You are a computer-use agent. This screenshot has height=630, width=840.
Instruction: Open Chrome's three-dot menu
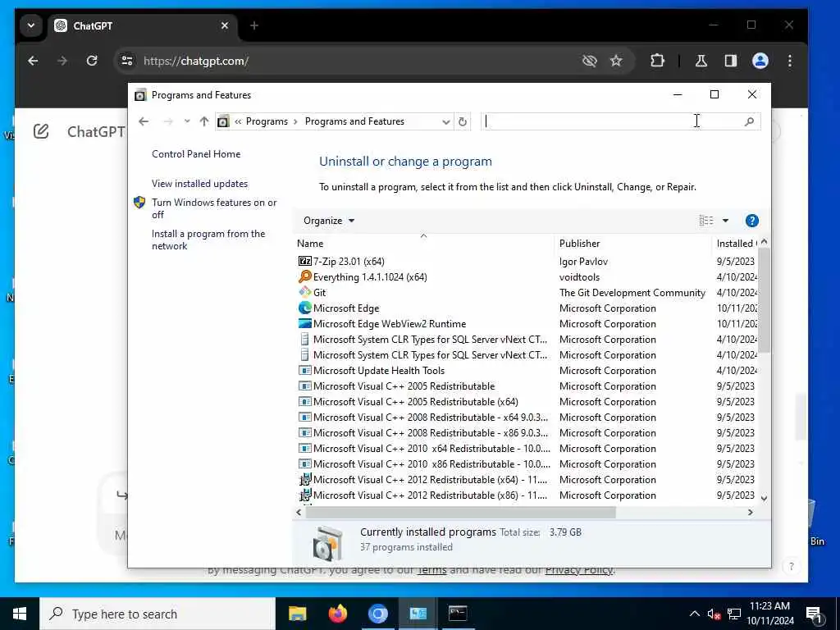point(790,61)
